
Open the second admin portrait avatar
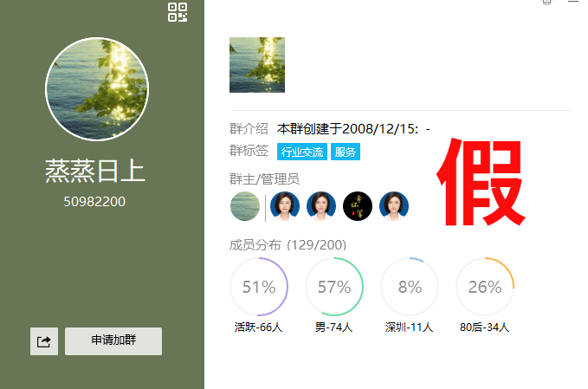(x=321, y=206)
